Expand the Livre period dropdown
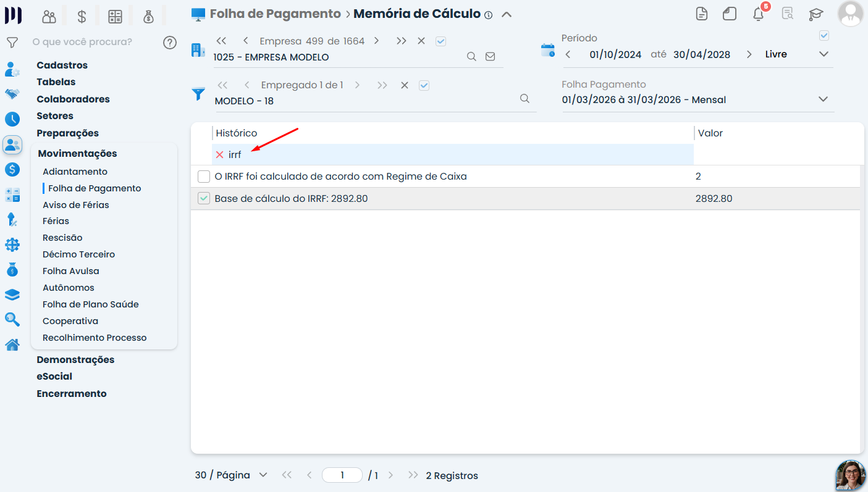This screenshot has height=492, width=868. pyautogui.click(x=824, y=54)
